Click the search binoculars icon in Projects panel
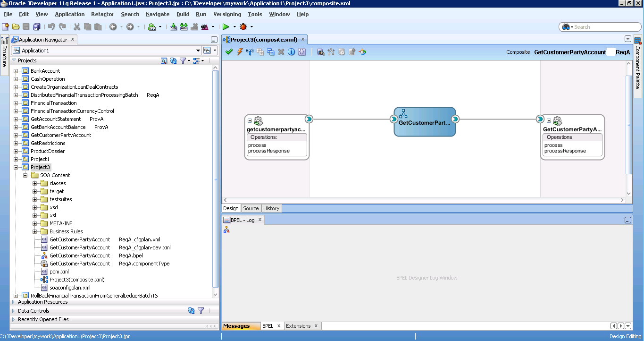 click(x=164, y=61)
